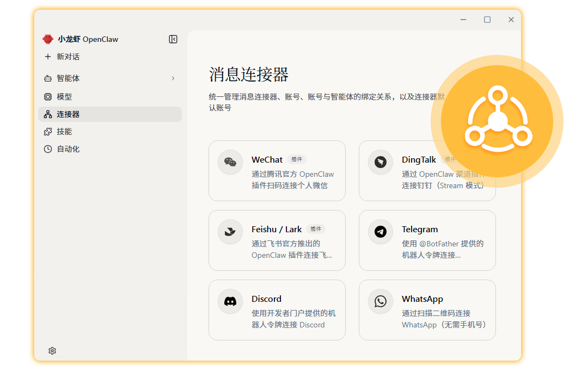
Task: Click the WeChat connector icon
Action: [x=230, y=162]
